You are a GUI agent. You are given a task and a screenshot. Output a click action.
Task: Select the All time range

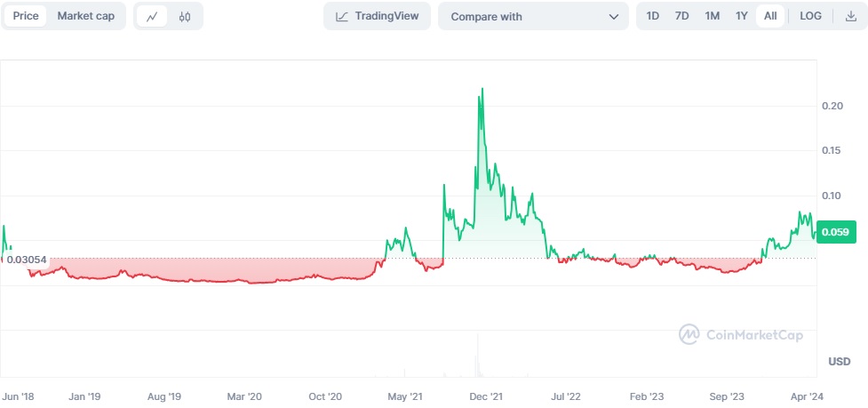pos(770,16)
